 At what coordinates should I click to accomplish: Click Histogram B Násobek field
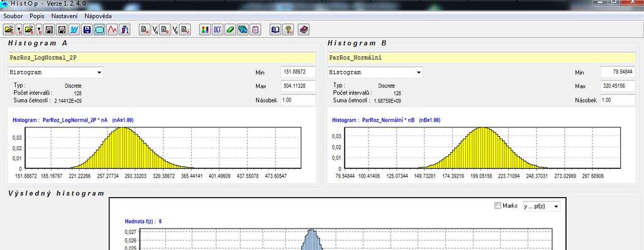(618, 100)
